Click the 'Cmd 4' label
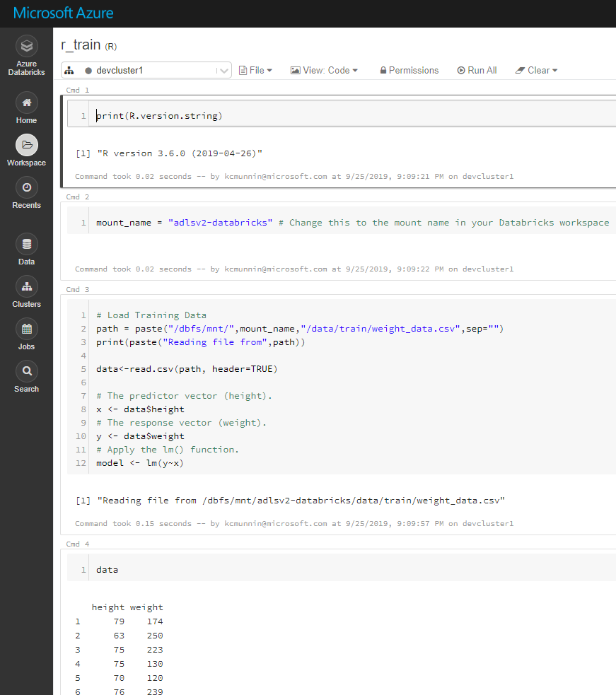 point(78,544)
